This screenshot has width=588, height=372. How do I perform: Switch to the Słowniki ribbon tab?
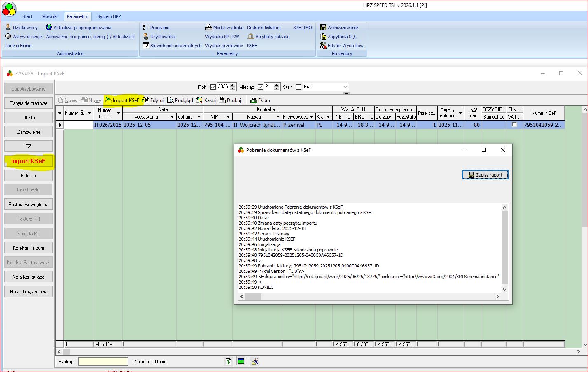click(x=49, y=16)
